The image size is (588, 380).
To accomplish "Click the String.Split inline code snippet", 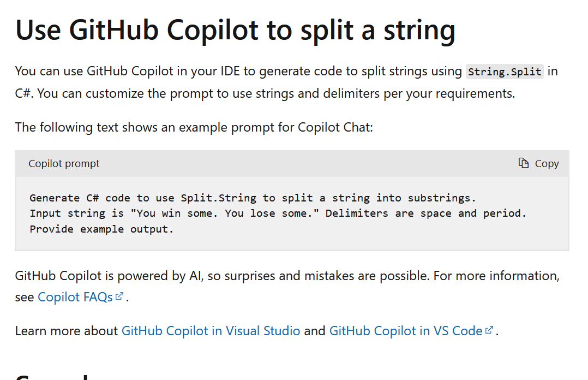I will pos(505,72).
